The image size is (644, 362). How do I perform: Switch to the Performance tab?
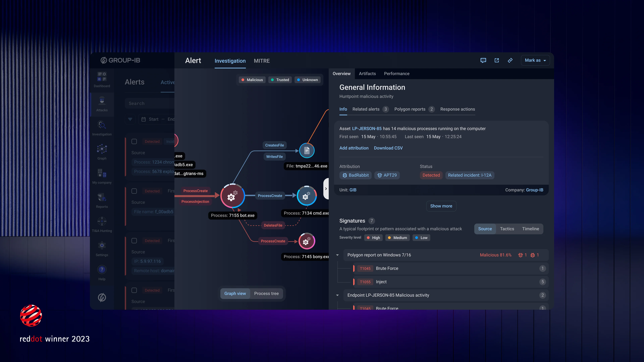point(396,74)
